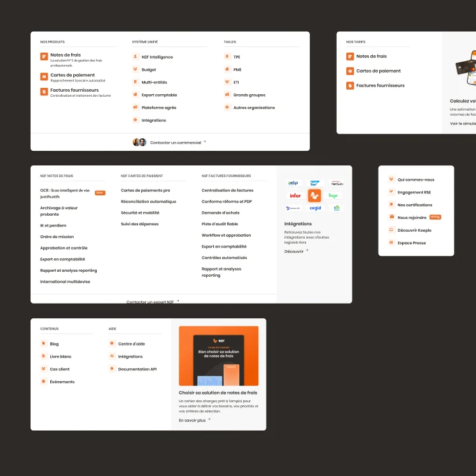Open Contrôles automatisés entry
The height and width of the screenshot is (476, 476).
[225, 258]
